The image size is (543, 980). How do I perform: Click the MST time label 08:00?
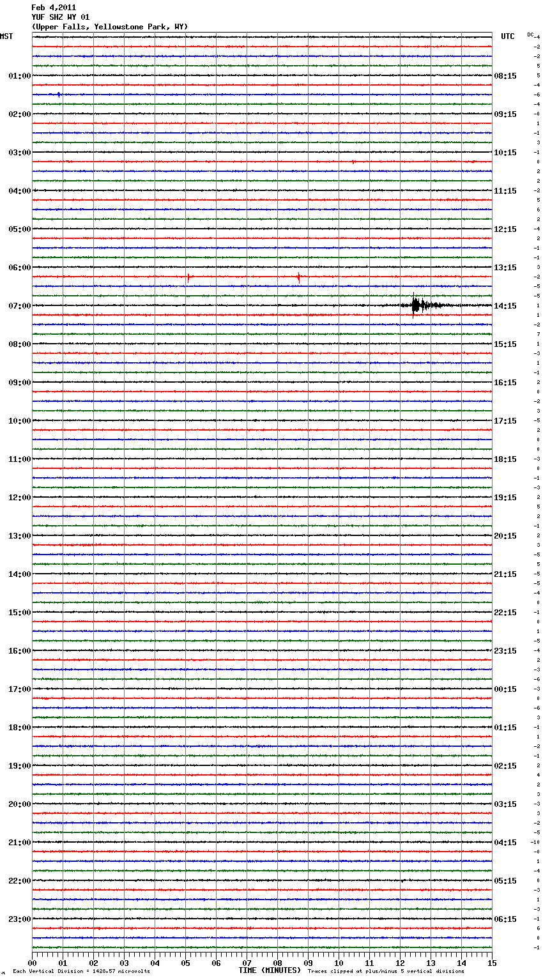click(x=20, y=344)
